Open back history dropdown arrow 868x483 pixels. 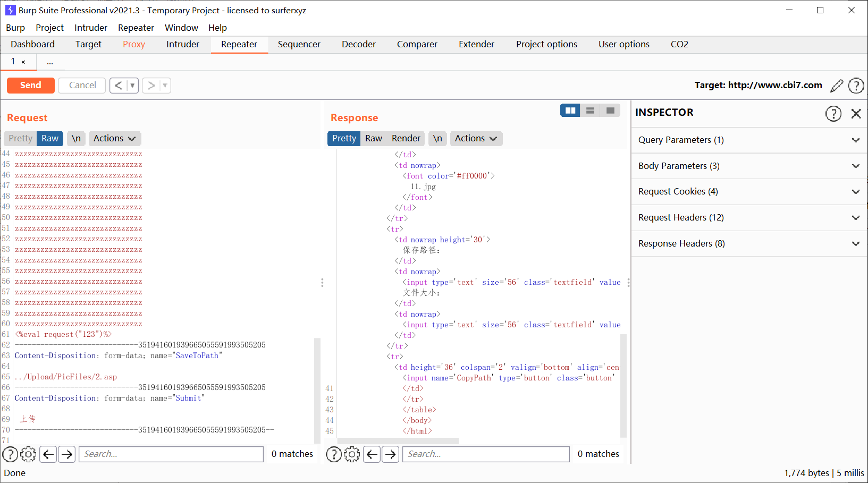132,86
